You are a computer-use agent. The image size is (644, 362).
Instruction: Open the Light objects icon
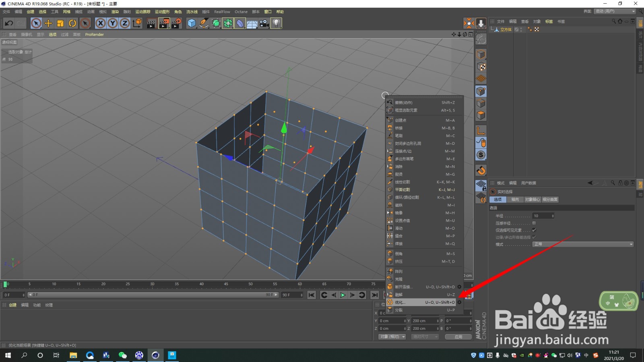(x=276, y=23)
